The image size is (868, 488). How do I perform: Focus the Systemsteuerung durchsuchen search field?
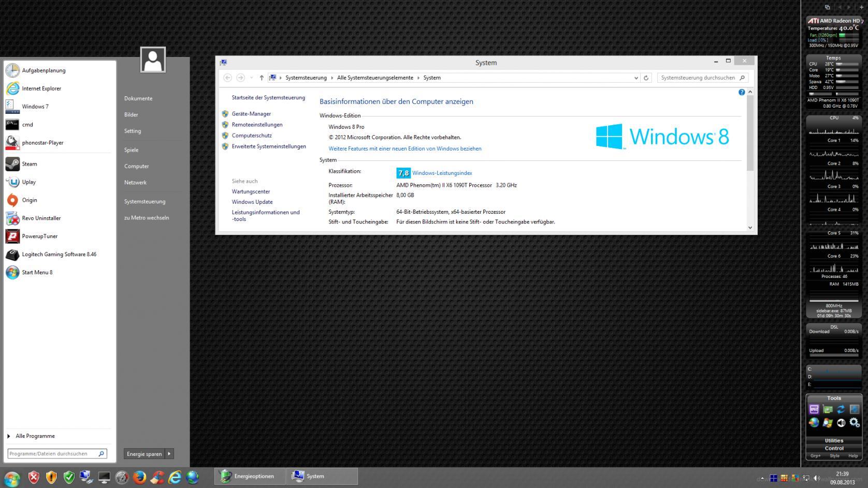[x=703, y=78]
